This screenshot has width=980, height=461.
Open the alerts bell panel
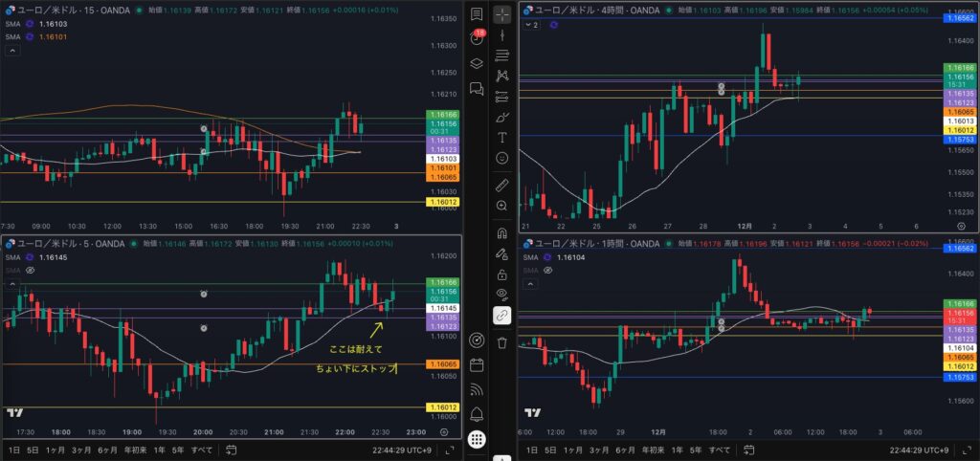coord(477,413)
